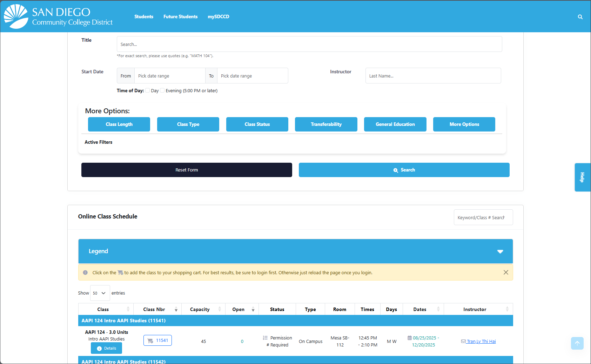Check the Evening (5:00 PM or later) box

162,90
